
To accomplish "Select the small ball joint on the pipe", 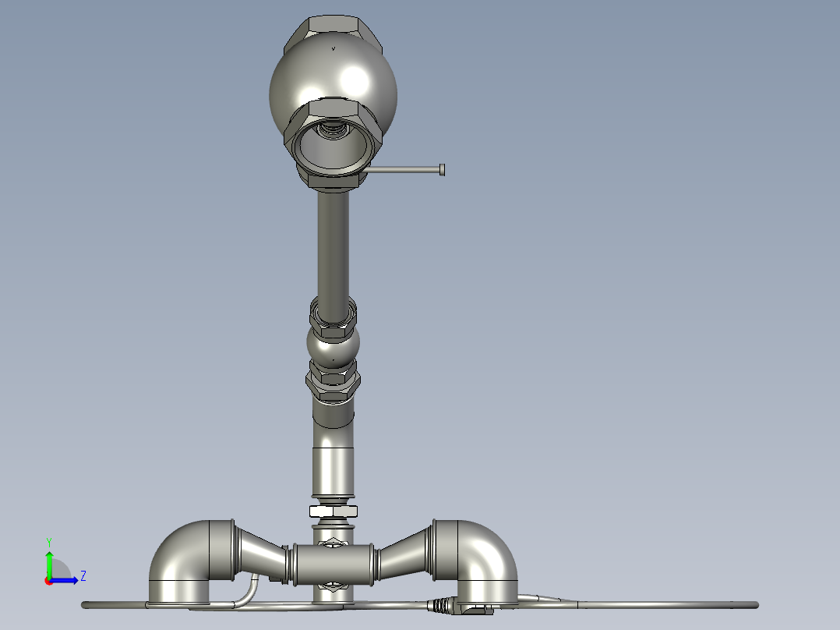I will [333, 346].
